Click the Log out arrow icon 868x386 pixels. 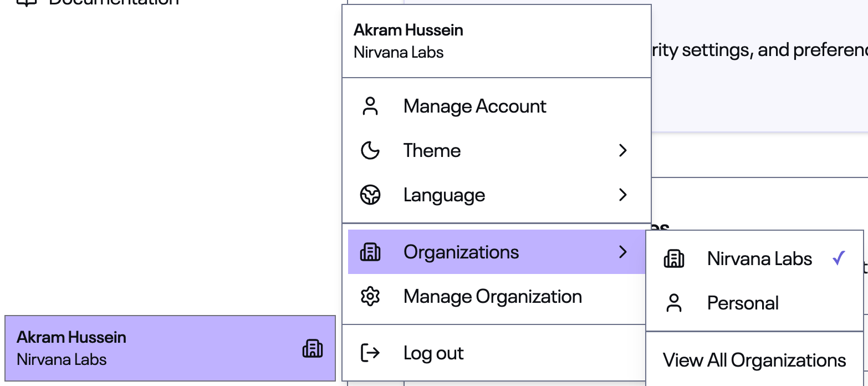tap(370, 353)
